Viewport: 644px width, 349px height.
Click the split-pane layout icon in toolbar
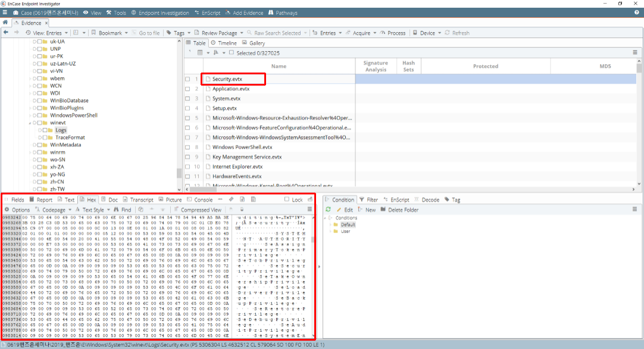(x=76, y=32)
